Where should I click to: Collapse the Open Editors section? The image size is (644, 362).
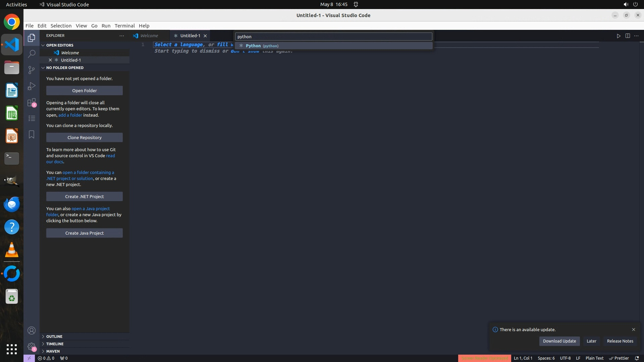pyautogui.click(x=60, y=45)
